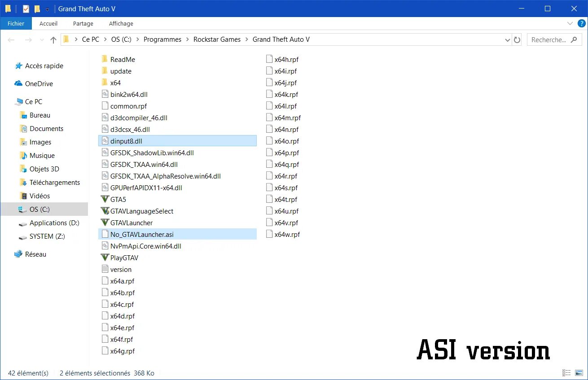Select the common.rpf file icon
The height and width of the screenshot is (380, 588).
point(105,106)
